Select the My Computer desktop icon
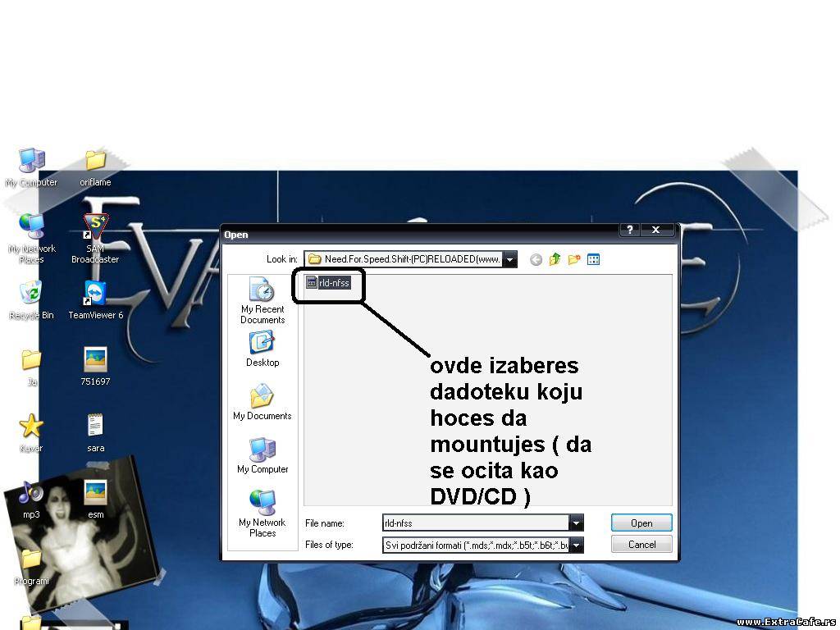The image size is (840, 630). 32,167
